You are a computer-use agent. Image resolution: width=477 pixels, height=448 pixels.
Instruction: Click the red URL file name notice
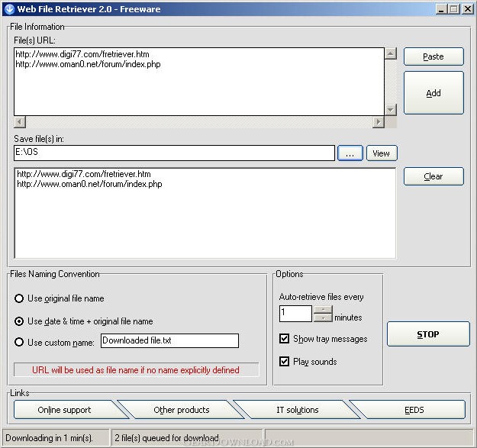point(136,370)
